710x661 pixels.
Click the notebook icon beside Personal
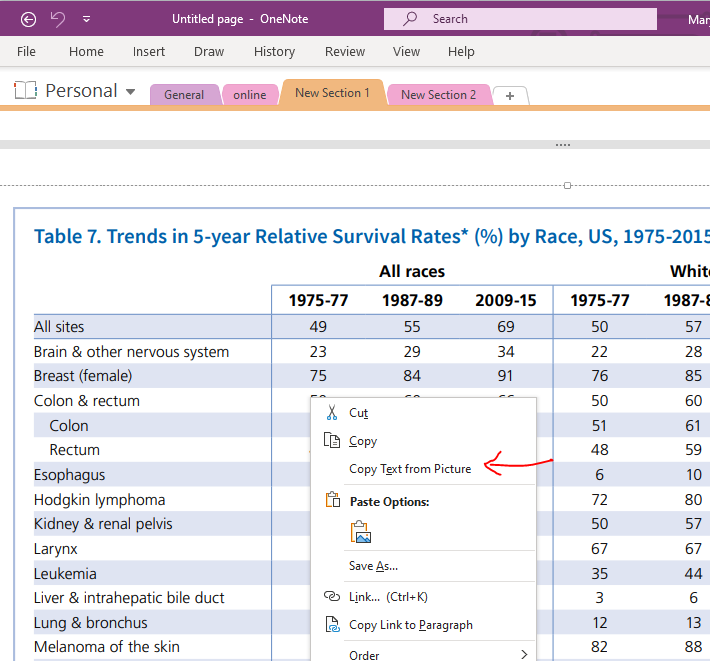[25, 91]
